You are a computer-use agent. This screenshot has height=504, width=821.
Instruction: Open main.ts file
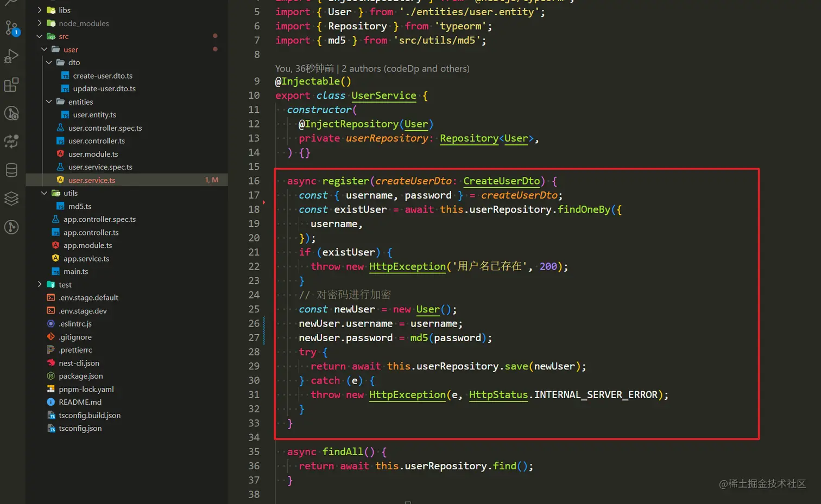(75, 271)
